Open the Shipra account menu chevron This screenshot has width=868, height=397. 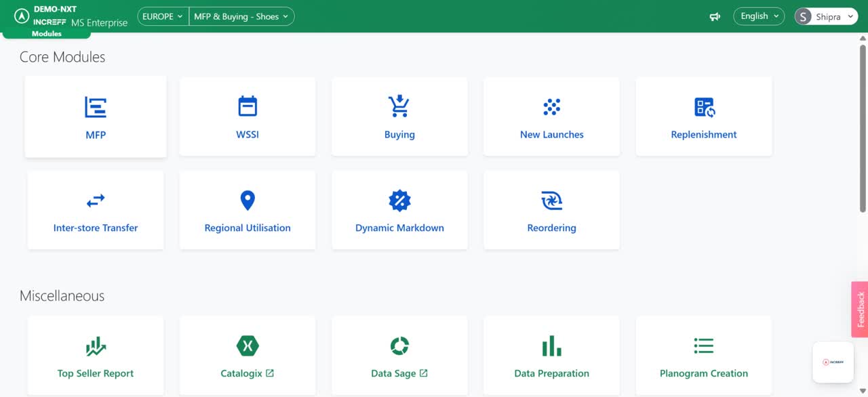click(851, 17)
